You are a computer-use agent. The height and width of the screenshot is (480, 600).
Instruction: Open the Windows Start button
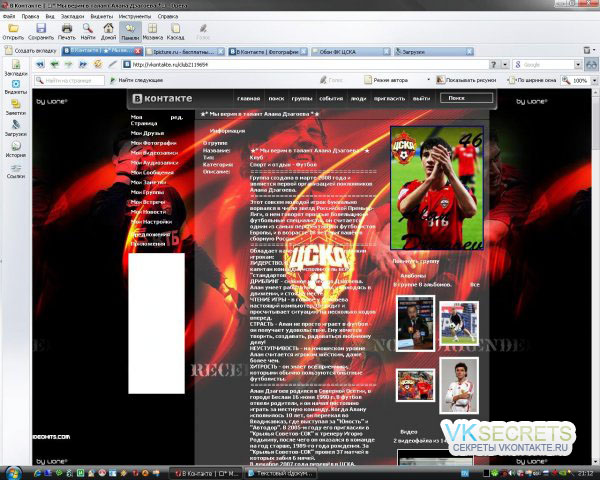tap(13, 473)
